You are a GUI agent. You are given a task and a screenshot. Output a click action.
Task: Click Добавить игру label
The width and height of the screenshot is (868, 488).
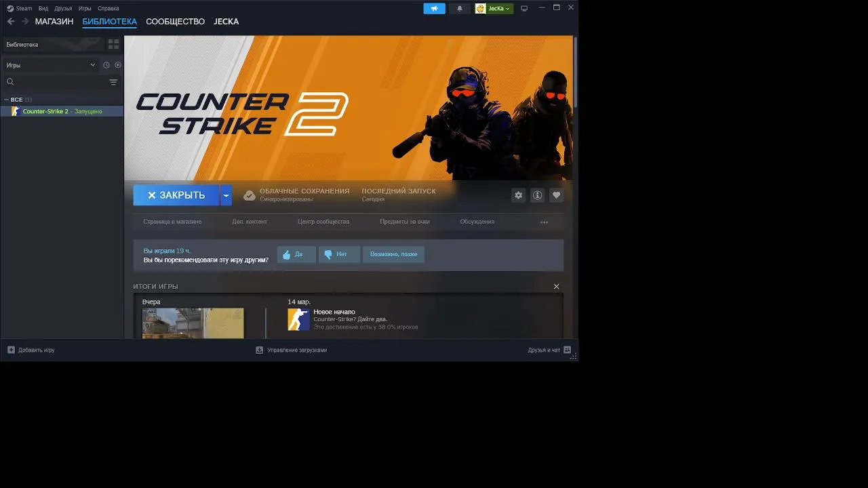point(37,350)
